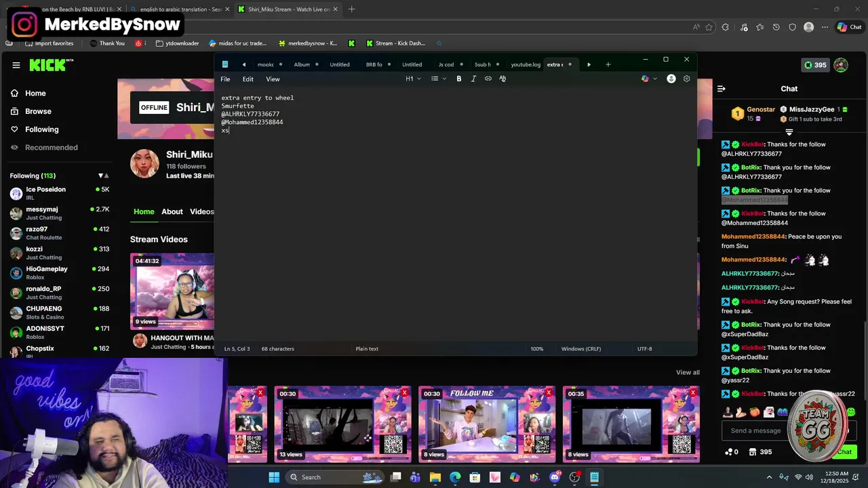Viewport: 868px width, 488px height.
Task: Open UTF-8 encoding selector in status bar
Action: click(x=644, y=348)
